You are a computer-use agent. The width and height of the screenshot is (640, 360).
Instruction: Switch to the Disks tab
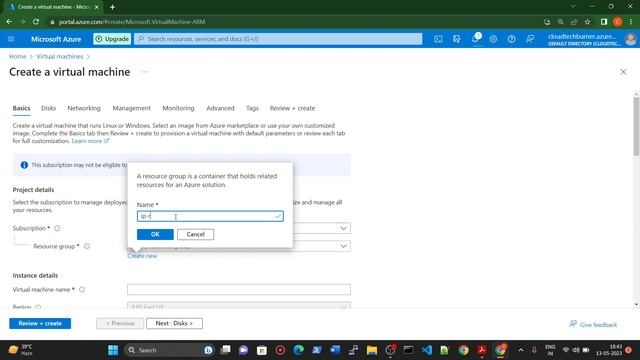(x=48, y=108)
